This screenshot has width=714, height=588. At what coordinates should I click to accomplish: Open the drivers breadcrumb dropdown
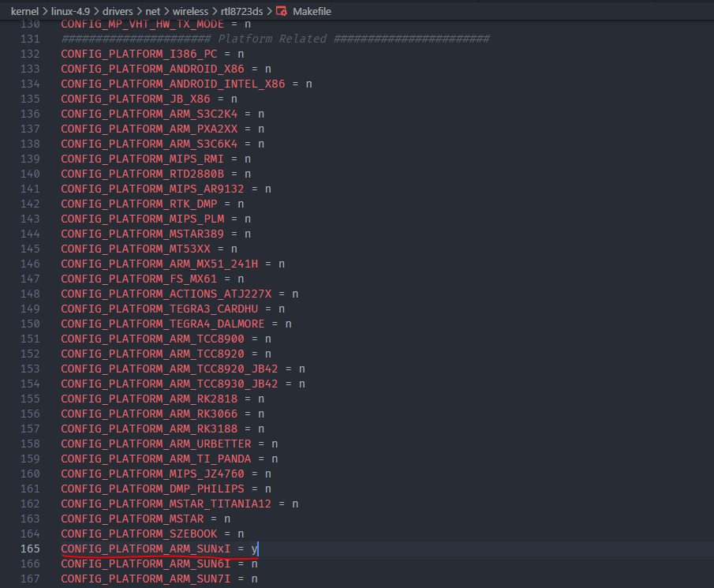click(x=118, y=11)
